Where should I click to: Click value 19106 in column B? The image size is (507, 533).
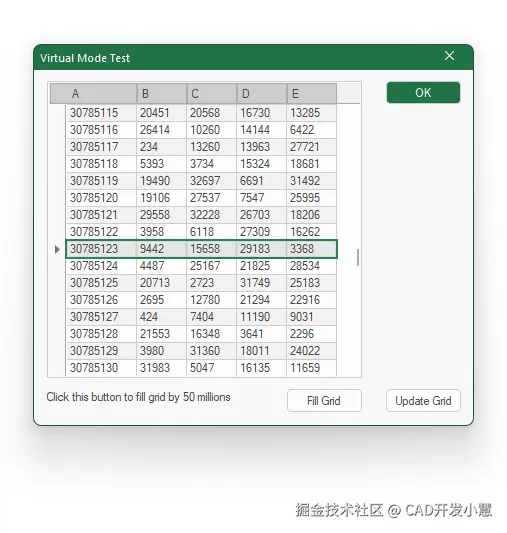pyautogui.click(x=161, y=198)
